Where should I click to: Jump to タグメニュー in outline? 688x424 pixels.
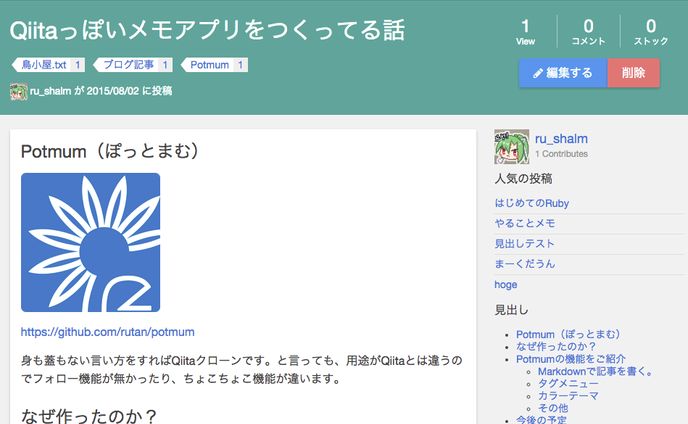[x=568, y=384]
